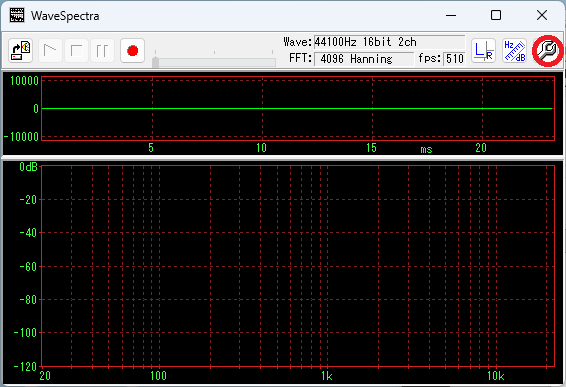Start recording with the red Record button

132,51
